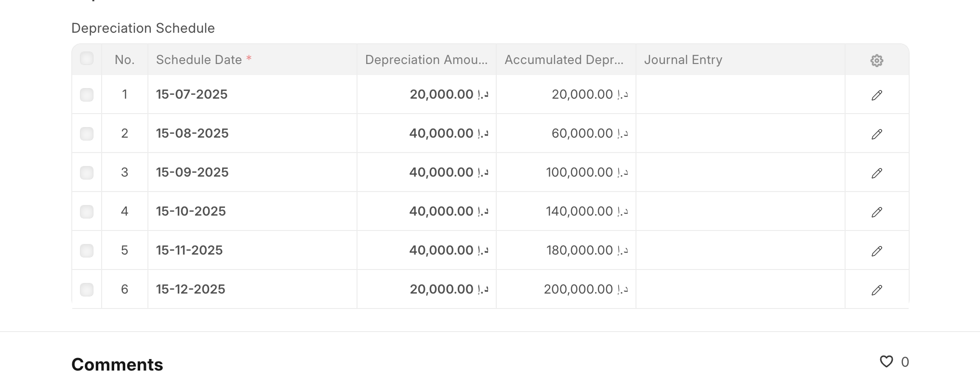The height and width of the screenshot is (385, 980).
Task: Edit the 15-12-2025 depreciation row
Action: point(876,290)
